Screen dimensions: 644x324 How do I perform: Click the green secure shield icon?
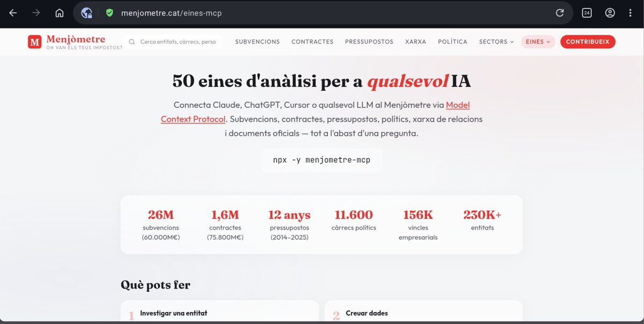(x=110, y=13)
